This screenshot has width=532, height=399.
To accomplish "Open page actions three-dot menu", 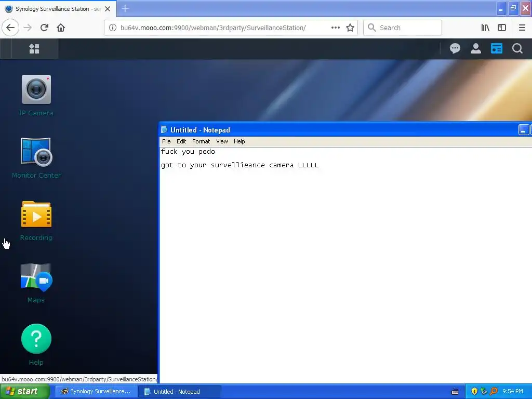I will tap(335, 28).
